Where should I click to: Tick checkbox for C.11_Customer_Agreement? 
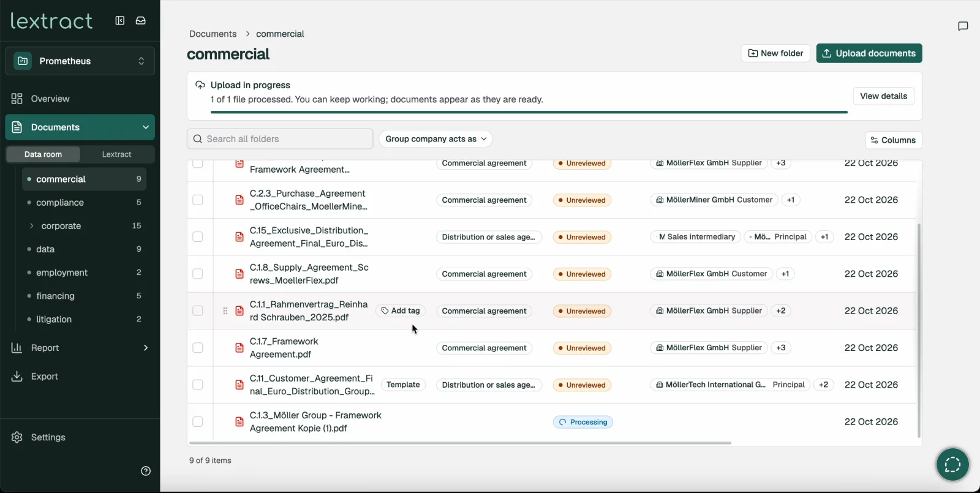[198, 385]
